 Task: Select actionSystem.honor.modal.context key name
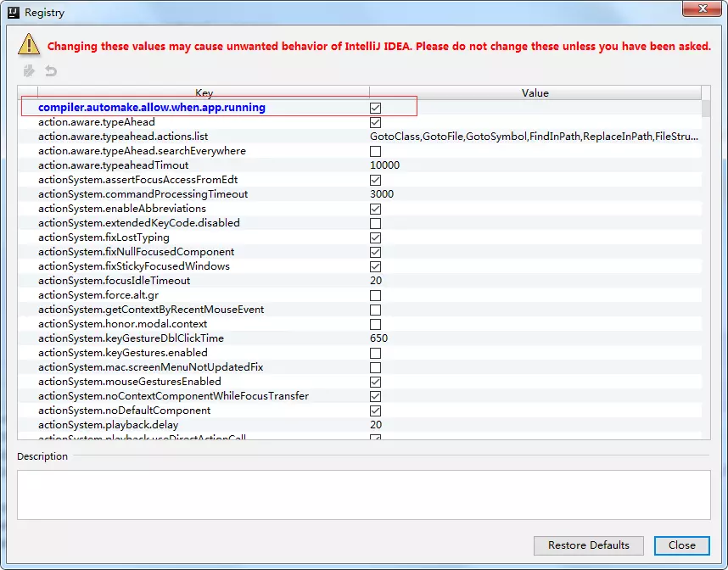122,323
